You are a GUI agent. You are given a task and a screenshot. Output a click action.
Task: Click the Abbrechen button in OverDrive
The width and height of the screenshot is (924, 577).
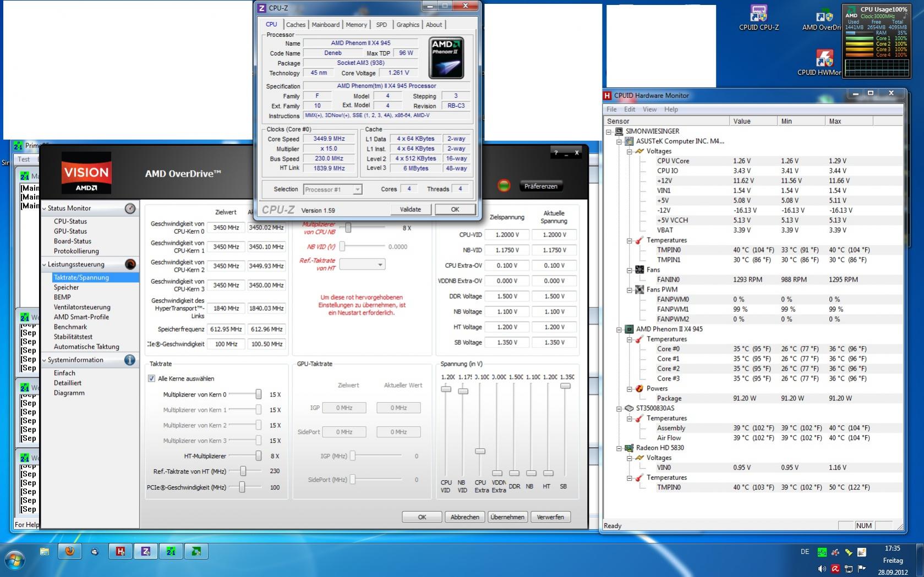464,517
